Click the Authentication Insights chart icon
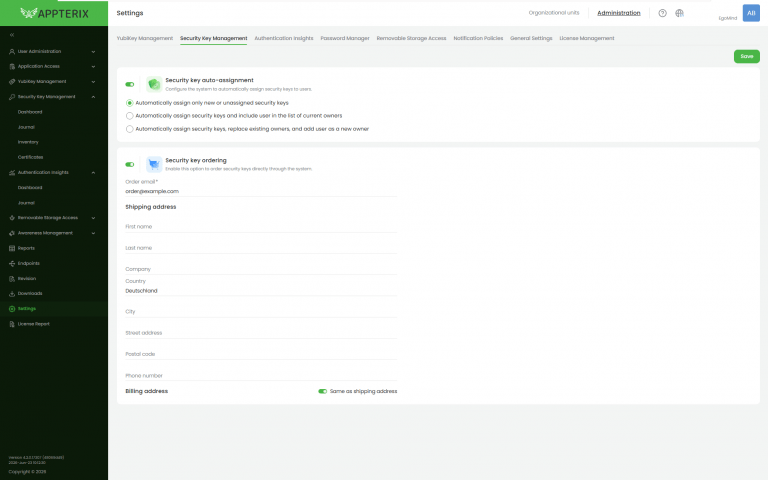Image resolution: width=768 pixels, height=480 pixels. tap(12, 172)
